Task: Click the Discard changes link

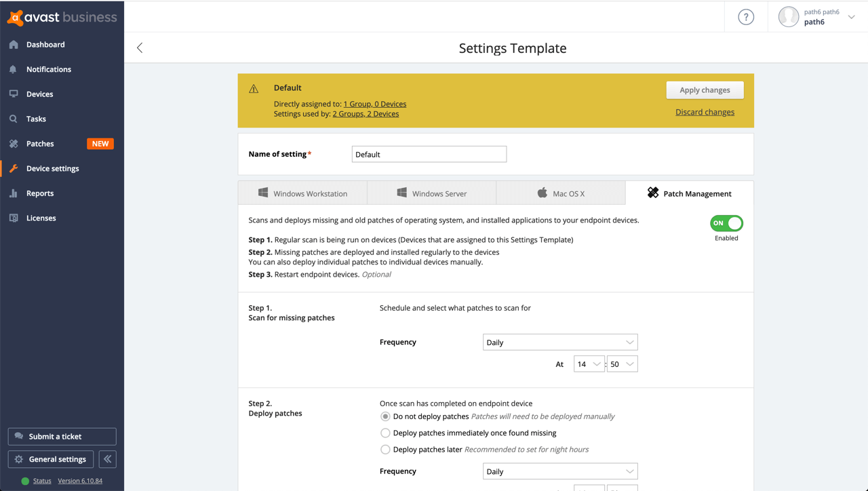Action: tap(705, 113)
